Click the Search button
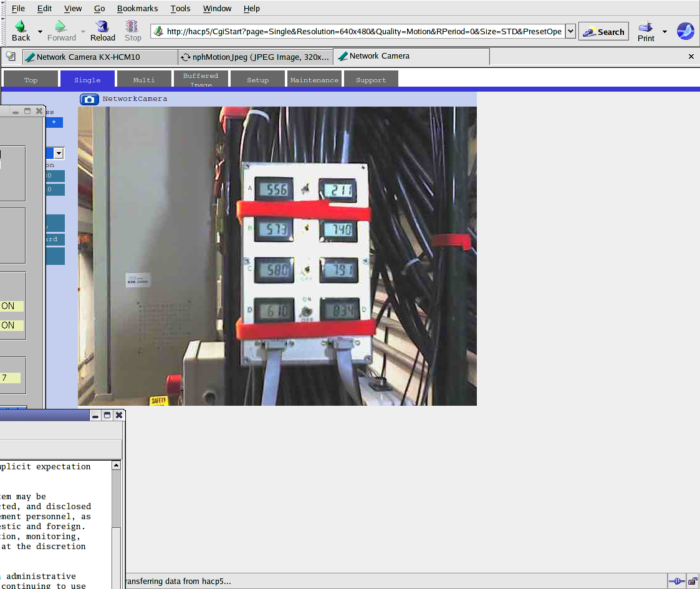Viewport: 700px width, 589px height. click(603, 32)
